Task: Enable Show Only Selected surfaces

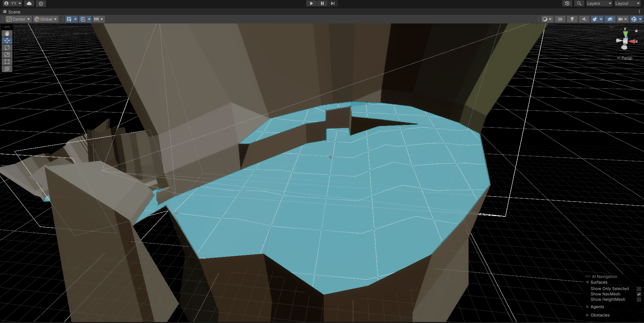Action: [x=639, y=288]
